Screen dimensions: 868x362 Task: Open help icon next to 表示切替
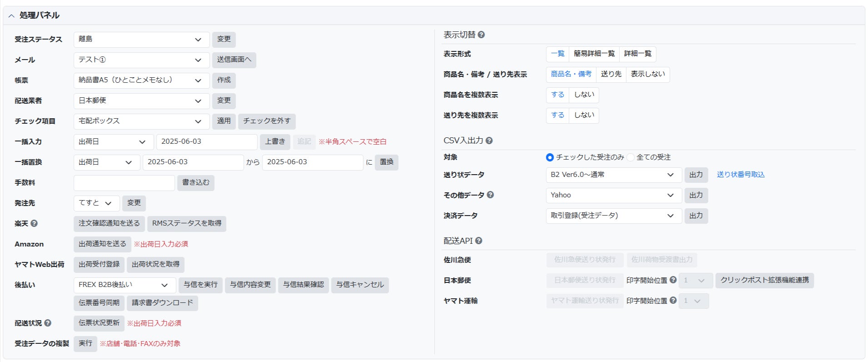(x=481, y=35)
